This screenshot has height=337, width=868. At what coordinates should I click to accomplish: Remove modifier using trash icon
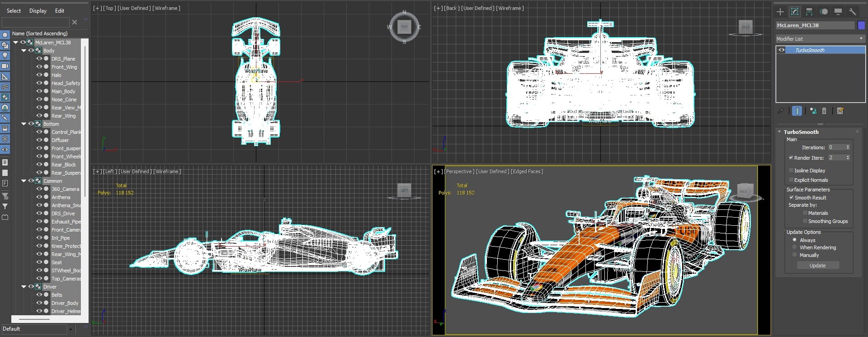pyautogui.click(x=824, y=111)
